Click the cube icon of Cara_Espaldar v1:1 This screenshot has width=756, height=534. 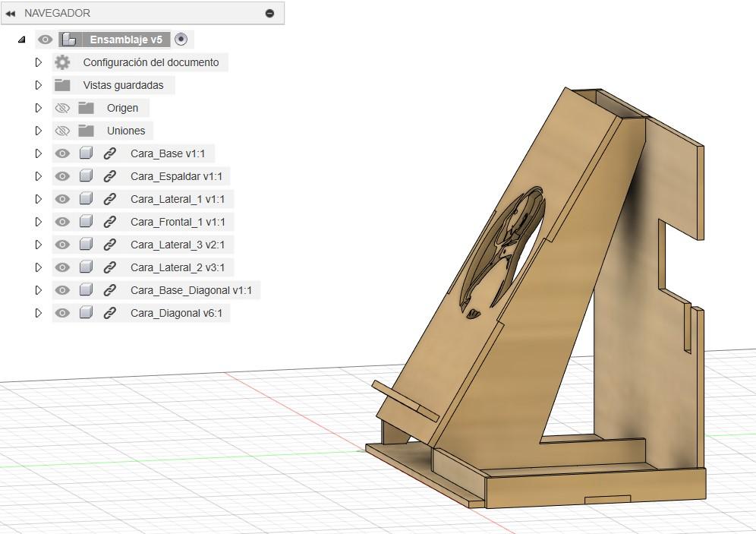86,176
